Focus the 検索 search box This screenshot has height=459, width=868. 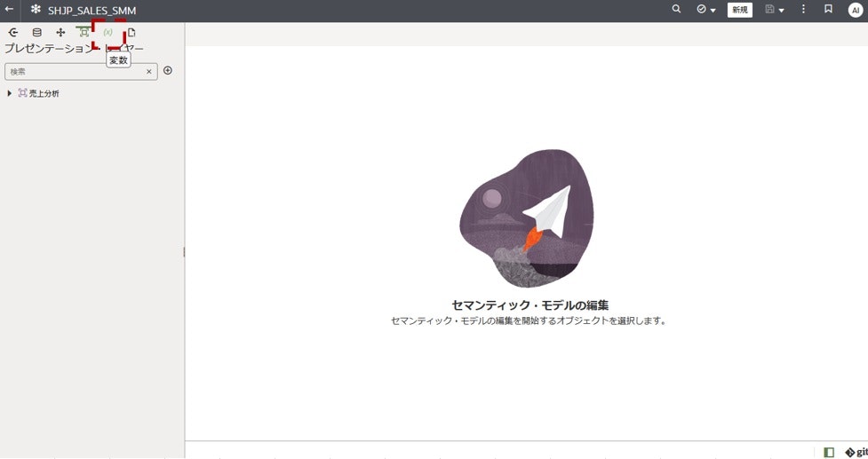click(81, 71)
